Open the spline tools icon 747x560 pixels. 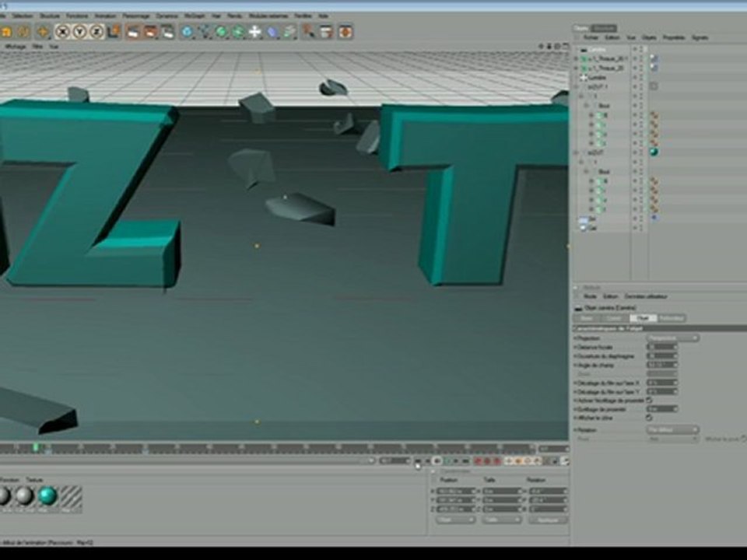tap(205, 32)
